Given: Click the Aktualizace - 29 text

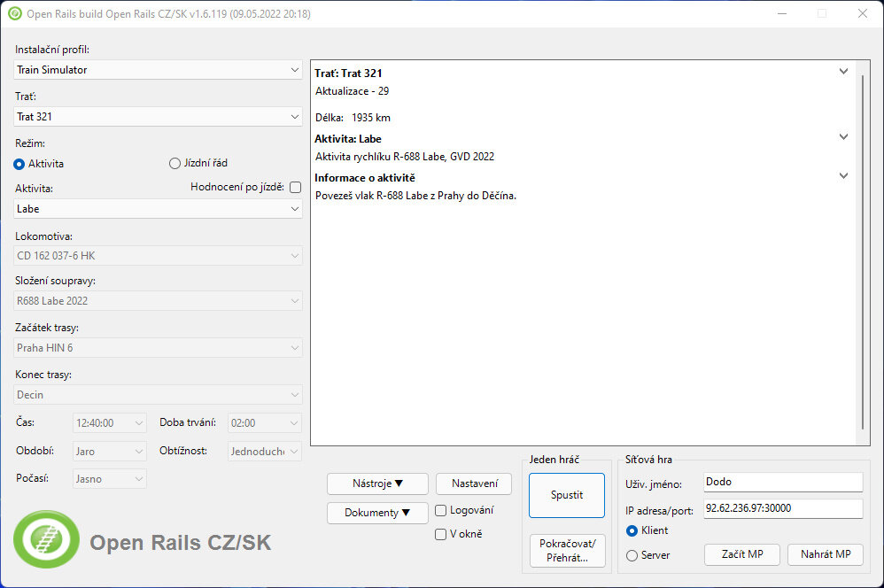Looking at the screenshot, I should 352,91.
